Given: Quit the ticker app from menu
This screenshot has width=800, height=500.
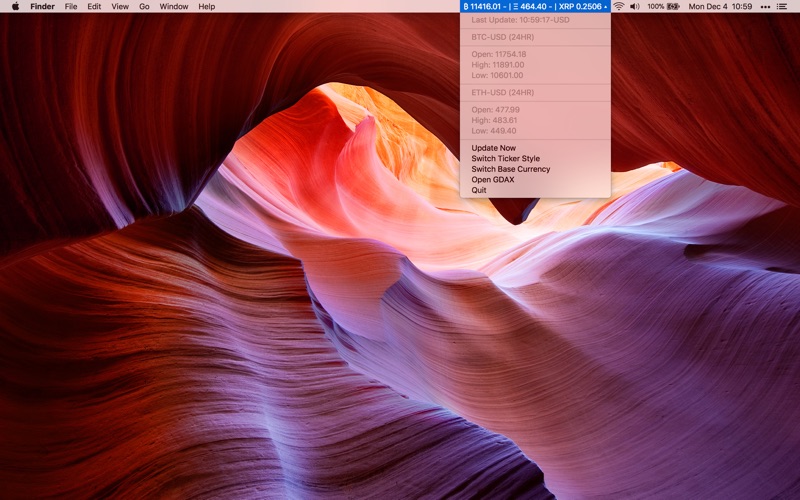Looking at the screenshot, I should [479, 190].
